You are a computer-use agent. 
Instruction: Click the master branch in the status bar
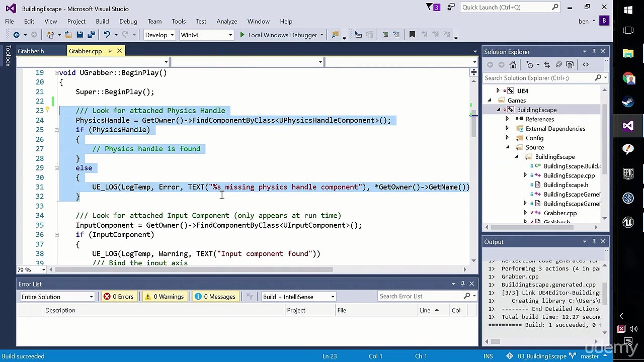tap(589, 356)
